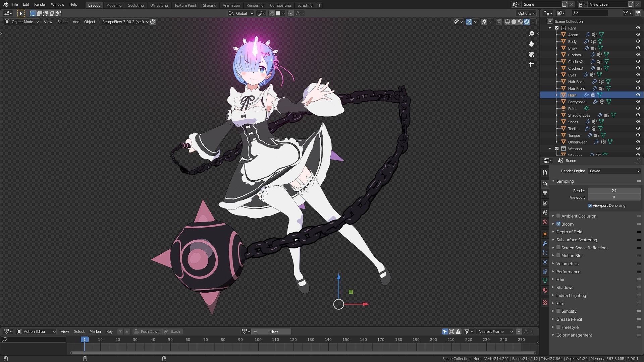Toggle visibility of the Weapon collection
Screen dimensions: 644x362
(x=638, y=149)
